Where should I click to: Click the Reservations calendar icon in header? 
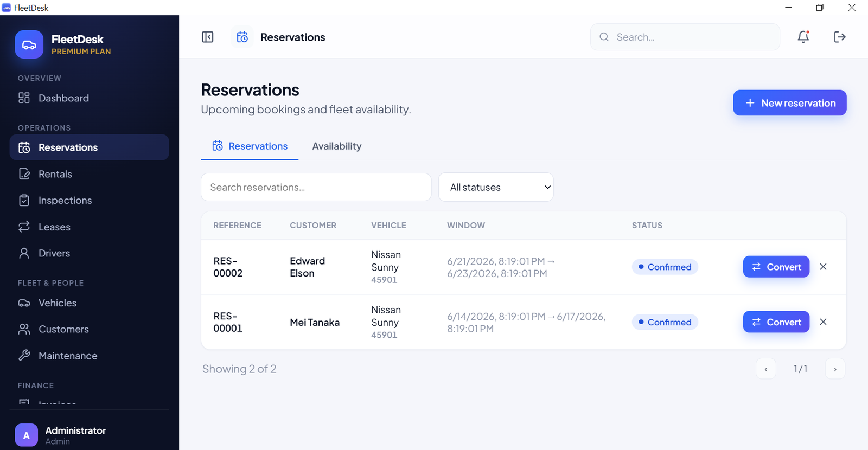[242, 37]
